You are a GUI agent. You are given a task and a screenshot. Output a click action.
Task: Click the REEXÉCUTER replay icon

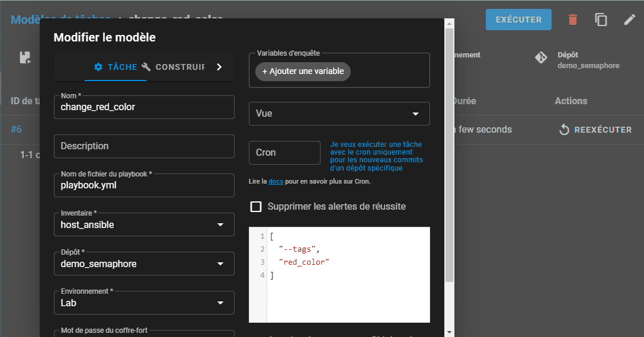565,130
